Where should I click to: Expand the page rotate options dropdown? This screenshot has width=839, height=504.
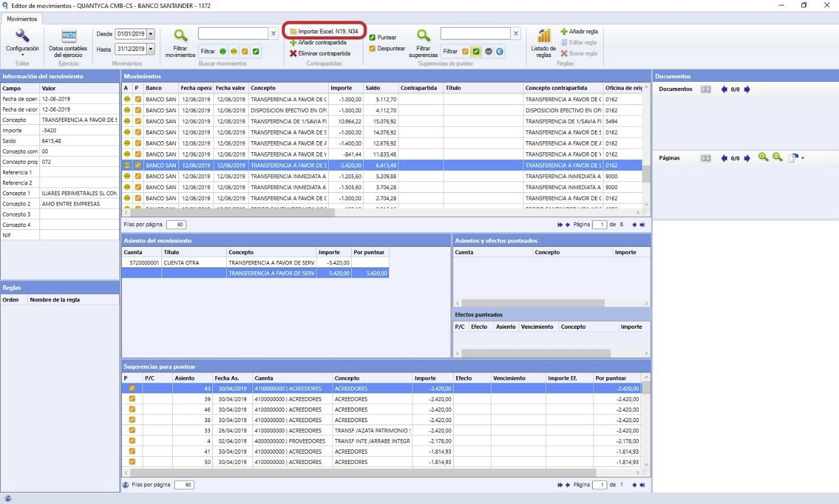tap(803, 158)
